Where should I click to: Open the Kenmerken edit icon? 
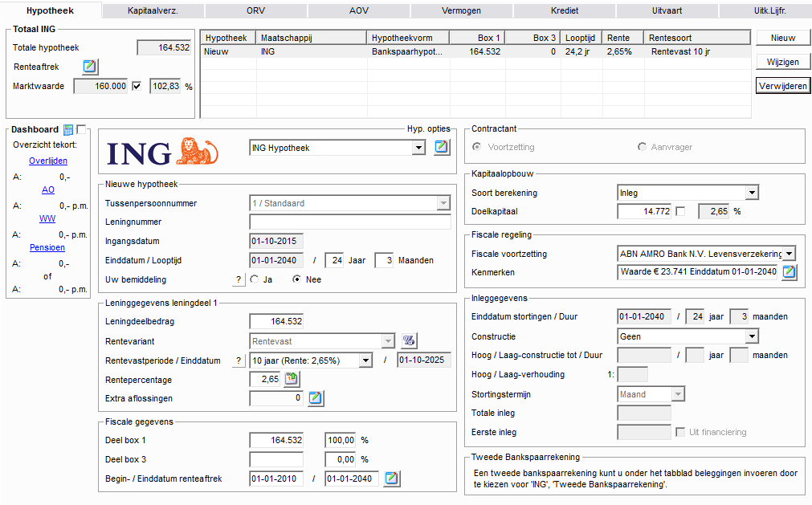tap(790, 271)
